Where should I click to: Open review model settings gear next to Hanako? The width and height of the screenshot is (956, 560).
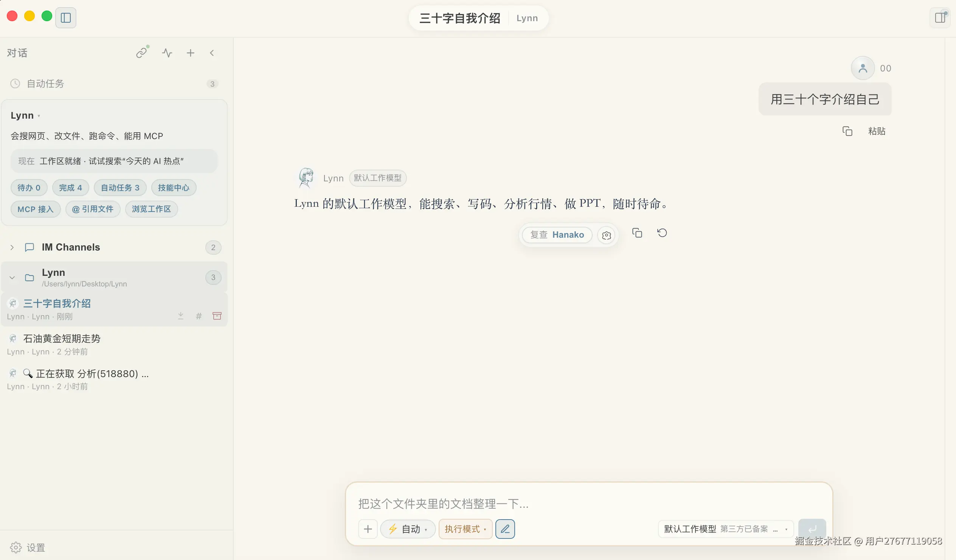click(x=606, y=235)
